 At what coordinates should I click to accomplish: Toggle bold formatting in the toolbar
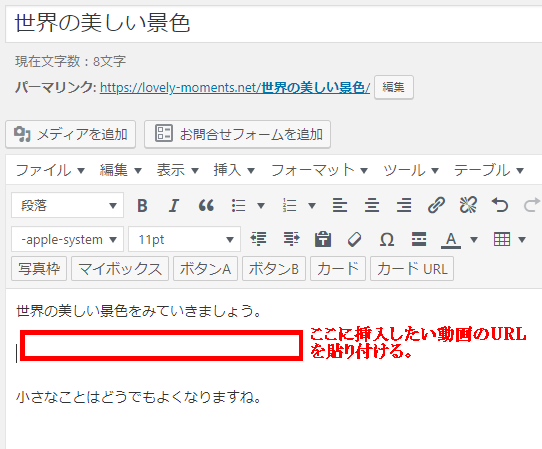(142, 205)
